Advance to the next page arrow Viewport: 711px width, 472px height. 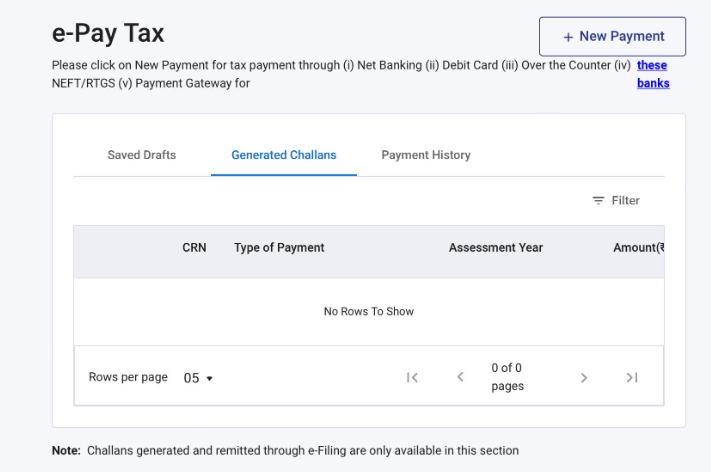(584, 377)
